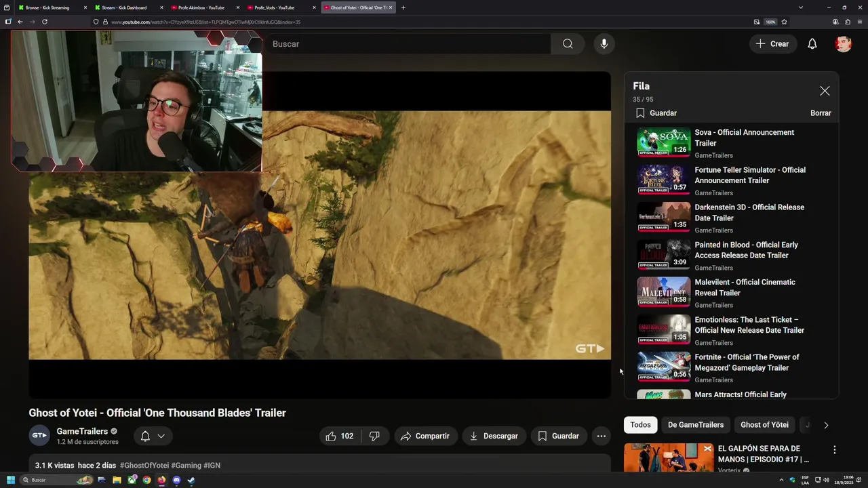Focus the YouTube Buscar search field
This screenshot has width=868, height=488.
[x=408, y=44]
